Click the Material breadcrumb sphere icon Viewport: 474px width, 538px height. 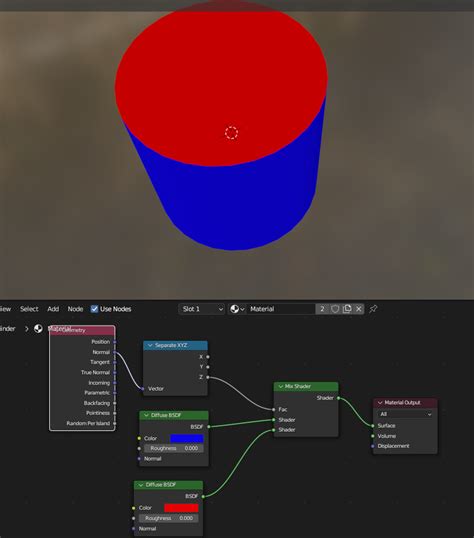[x=38, y=329]
